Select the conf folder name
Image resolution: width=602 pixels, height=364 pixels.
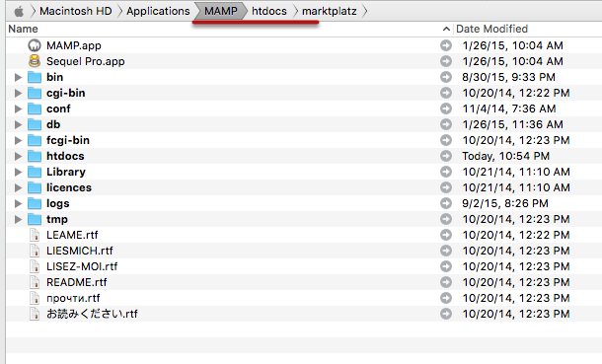58,109
